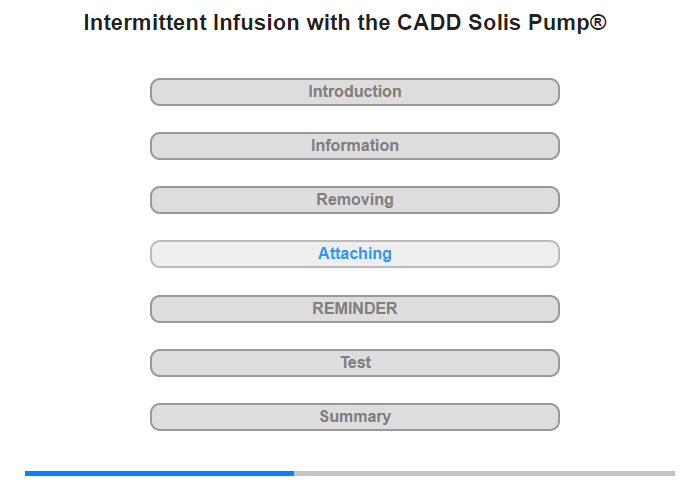Go to the Information section
Screen dimensions: 700x480
click(354, 146)
